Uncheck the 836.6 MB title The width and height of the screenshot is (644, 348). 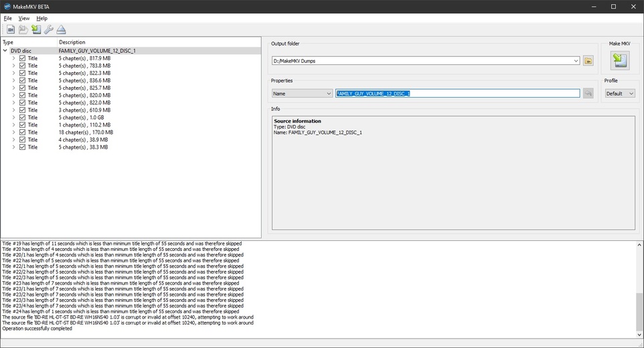click(22, 80)
